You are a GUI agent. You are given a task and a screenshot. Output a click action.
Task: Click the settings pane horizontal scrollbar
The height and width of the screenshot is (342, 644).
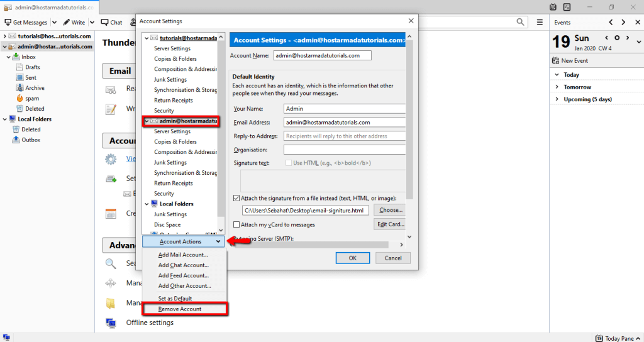[311, 245]
